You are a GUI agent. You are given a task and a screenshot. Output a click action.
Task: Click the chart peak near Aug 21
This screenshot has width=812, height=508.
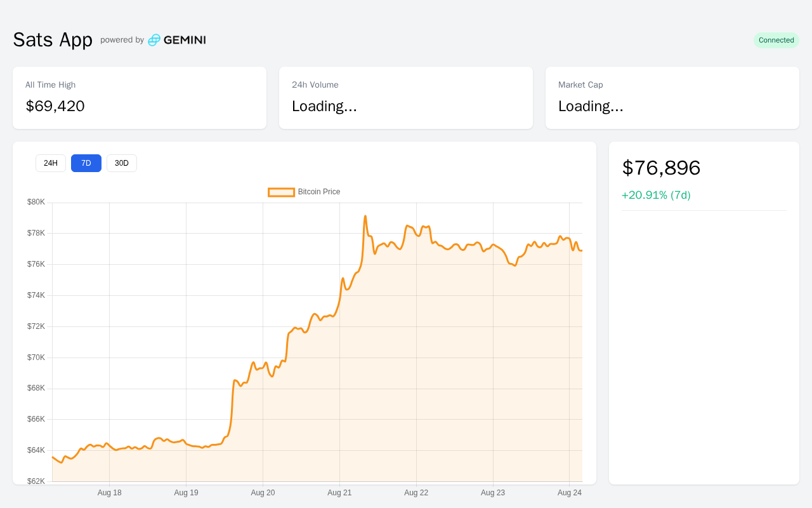click(x=365, y=217)
